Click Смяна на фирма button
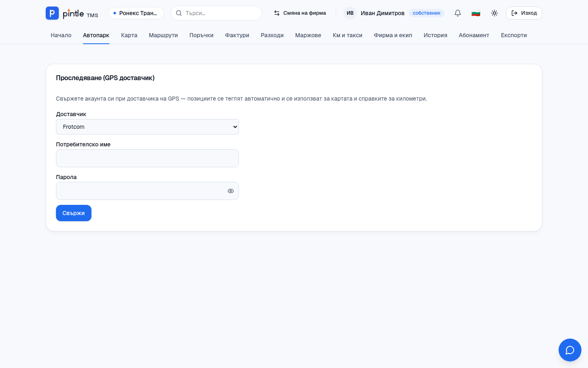The image size is (588, 368). pos(300,13)
